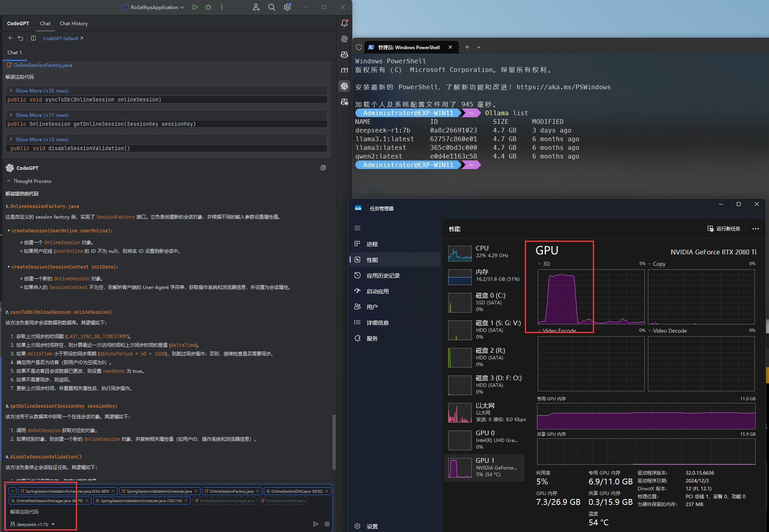Open the Task Manager hamburger navigation menu
Viewport: 769px width, 532px height.
coord(357,228)
